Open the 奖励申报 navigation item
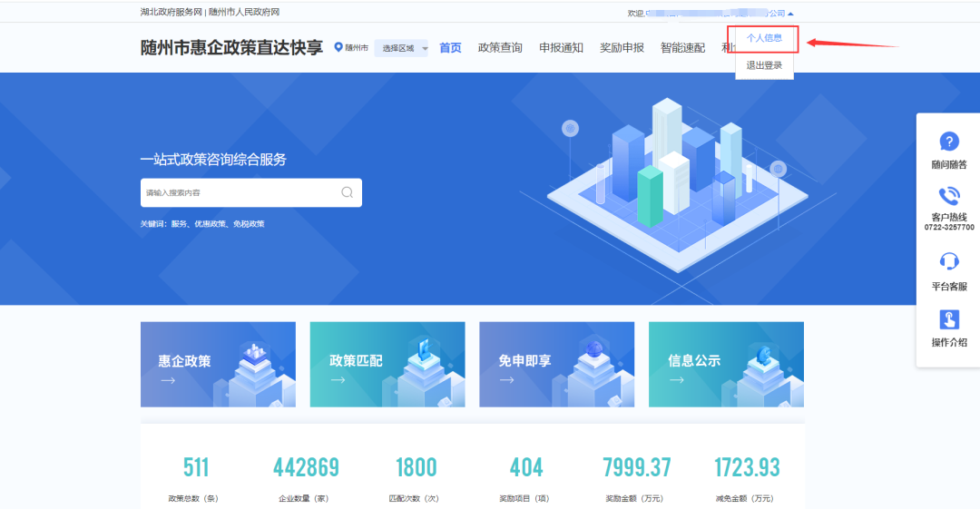The image size is (980, 509). [x=622, y=48]
